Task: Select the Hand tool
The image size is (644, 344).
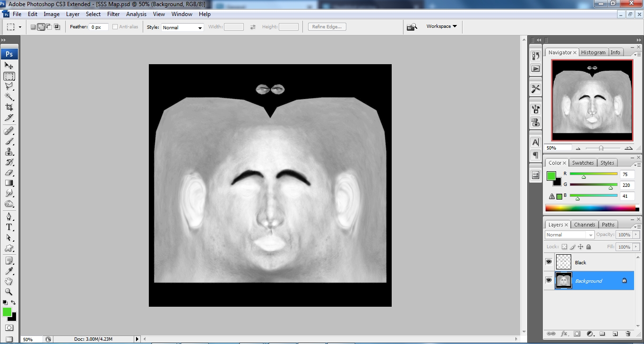Action: pyautogui.click(x=9, y=281)
